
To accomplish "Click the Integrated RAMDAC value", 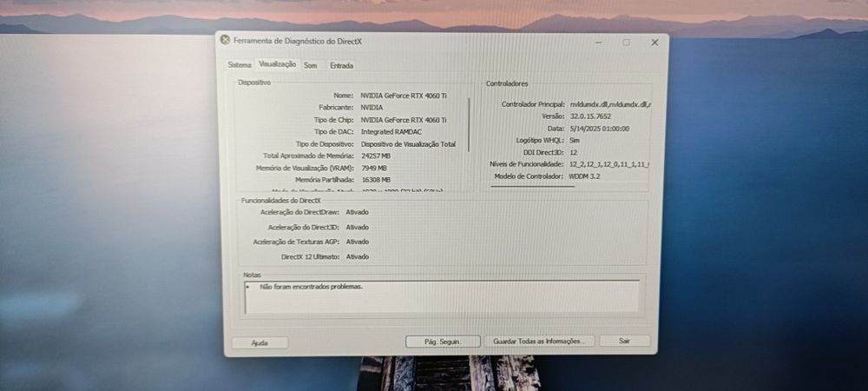I will (x=393, y=132).
